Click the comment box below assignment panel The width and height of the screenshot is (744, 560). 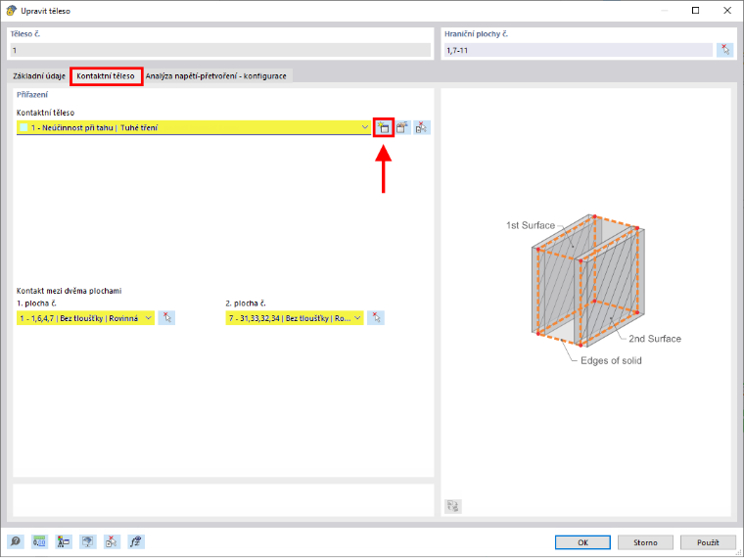(223, 500)
